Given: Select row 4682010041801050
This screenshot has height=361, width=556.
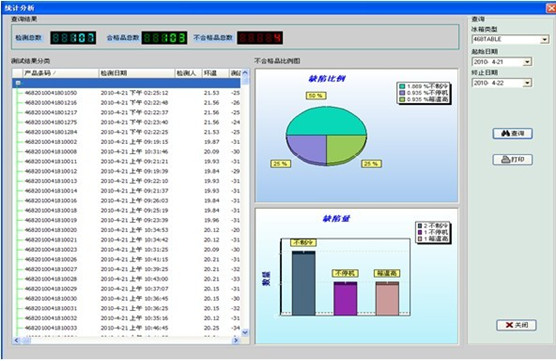Looking at the screenshot, I should (127, 93).
